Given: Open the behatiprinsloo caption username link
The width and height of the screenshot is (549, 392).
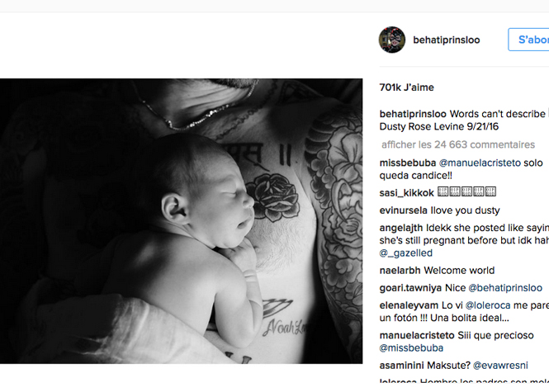Looking at the screenshot, I should (x=413, y=114).
